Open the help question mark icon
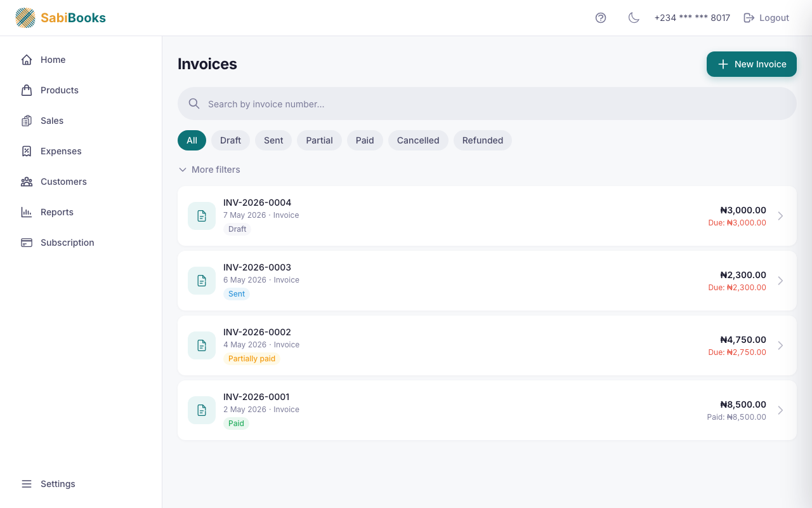812x508 pixels. 601,18
